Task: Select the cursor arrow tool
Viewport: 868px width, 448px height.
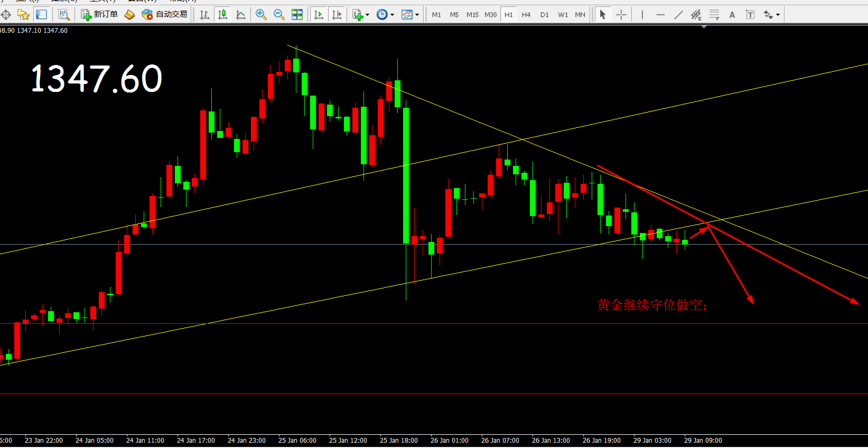Action: coord(603,15)
